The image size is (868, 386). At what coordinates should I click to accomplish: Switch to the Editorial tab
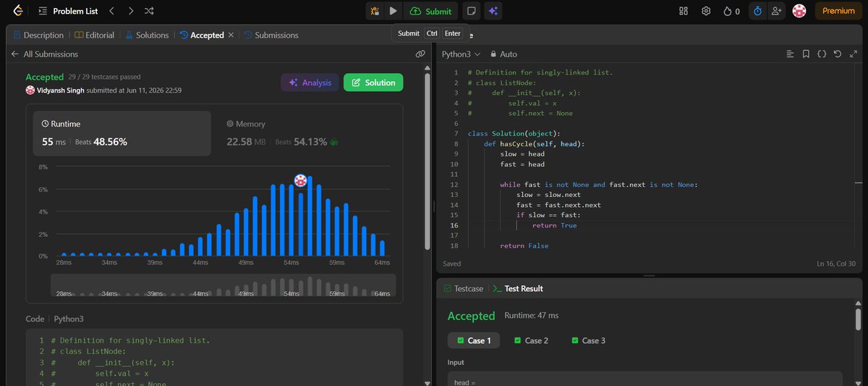pyautogui.click(x=94, y=35)
